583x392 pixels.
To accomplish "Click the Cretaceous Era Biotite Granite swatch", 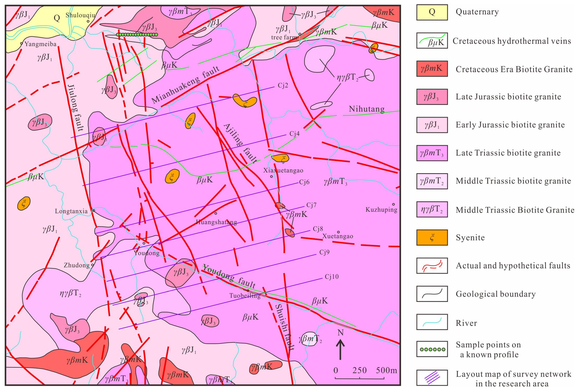I will point(432,69).
